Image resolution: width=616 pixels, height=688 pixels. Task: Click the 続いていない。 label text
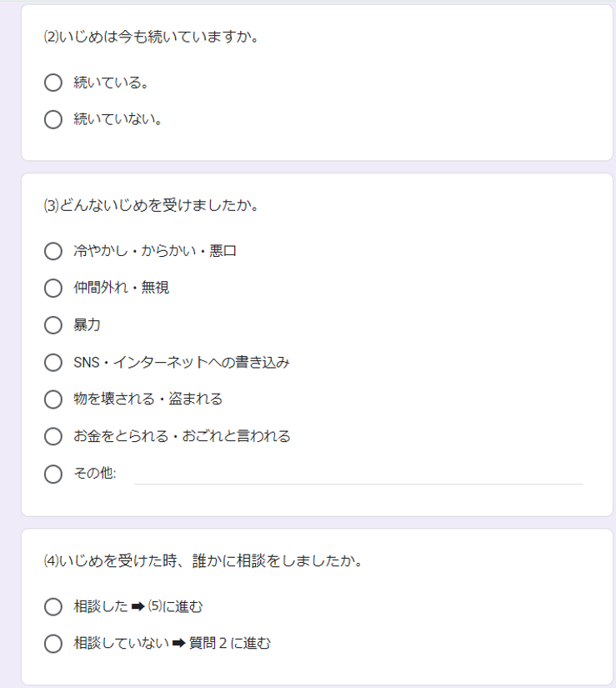[118, 119]
